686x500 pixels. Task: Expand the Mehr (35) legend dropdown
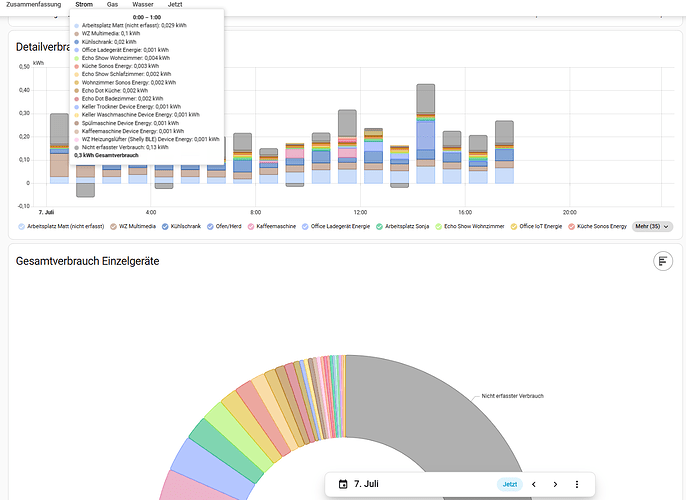point(652,226)
